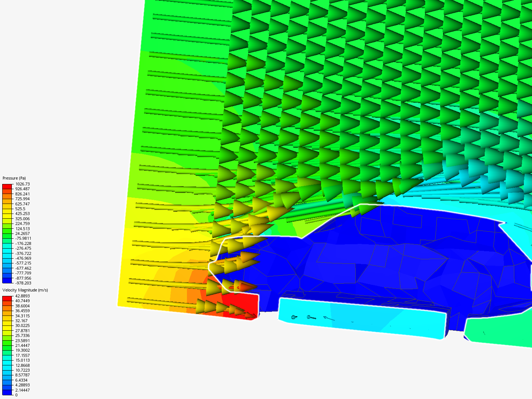Select velocity legend value 34.3115
Viewport: 532px width, 399px height.
click(x=23, y=316)
